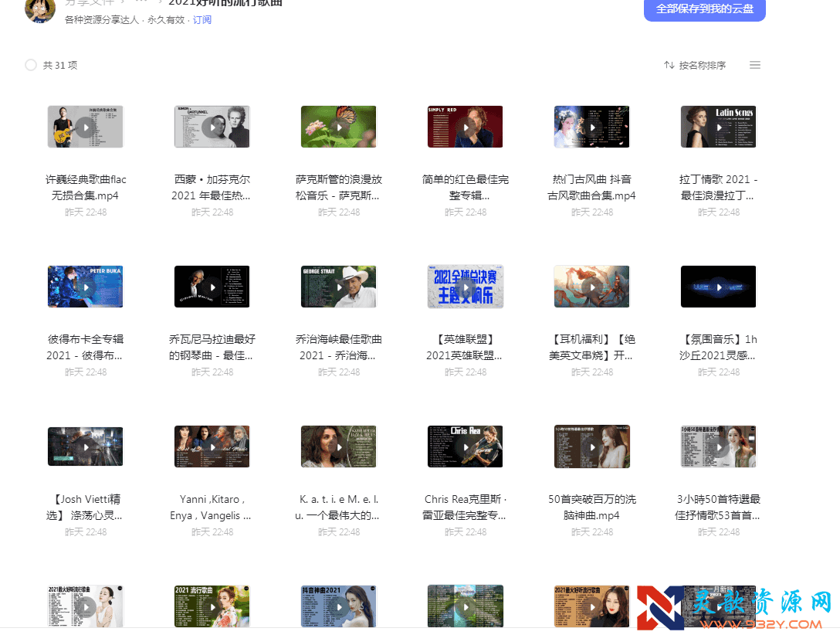Select the file name Yanni ,Kitaro , Enya , Vangelis

tap(212, 507)
